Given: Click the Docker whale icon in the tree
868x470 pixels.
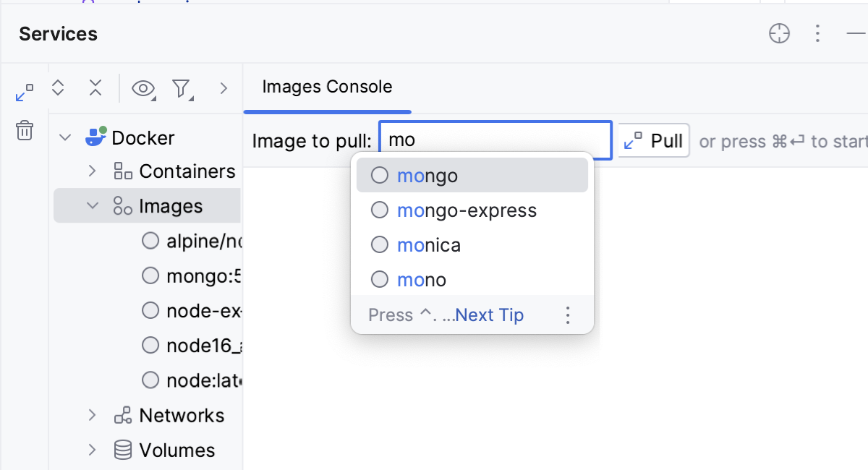Looking at the screenshot, I should [x=96, y=137].
